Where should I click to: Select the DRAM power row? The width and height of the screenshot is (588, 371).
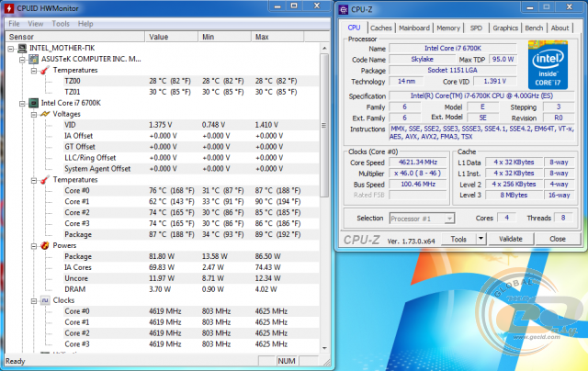[x=191, y=289]
